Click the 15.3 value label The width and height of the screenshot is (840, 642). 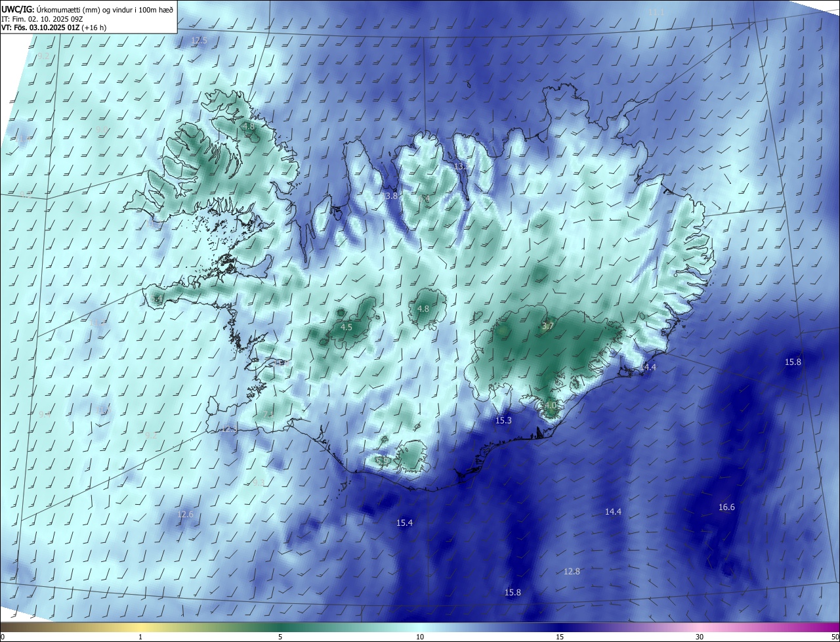click(x=503, y=420)
